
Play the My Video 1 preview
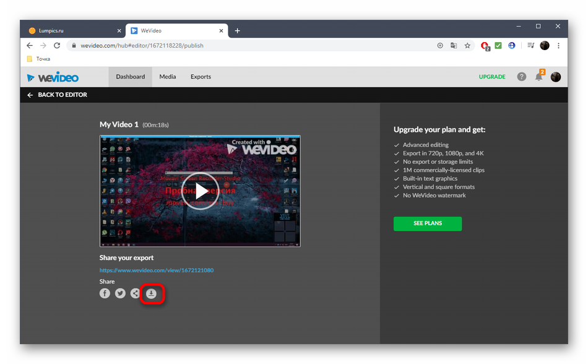click(200, 191)
